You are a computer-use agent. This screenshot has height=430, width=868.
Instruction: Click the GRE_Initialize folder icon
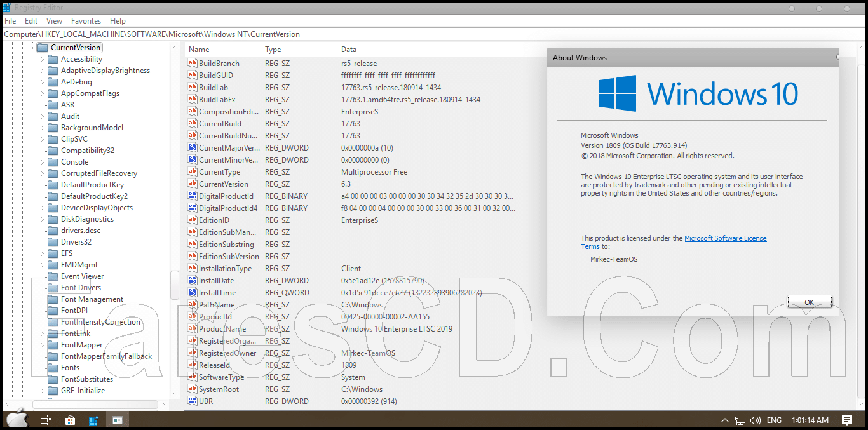click(x=53, y=391)
